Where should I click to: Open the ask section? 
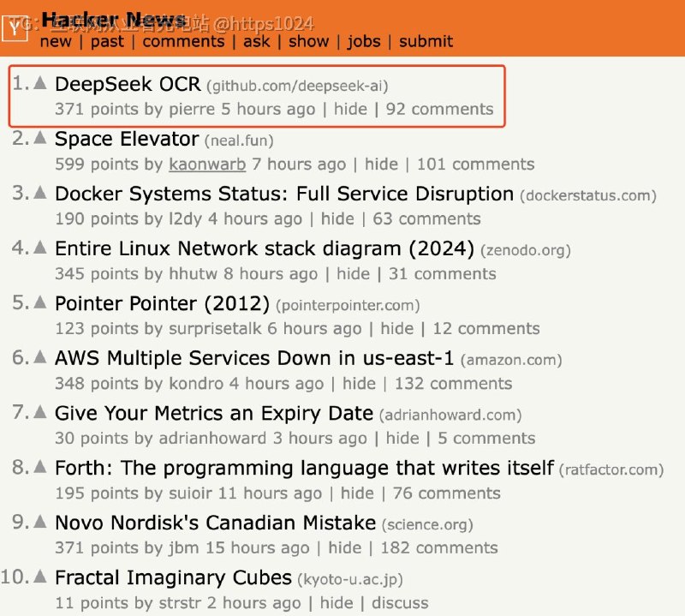pyautogui.click(x=256, y=41)
